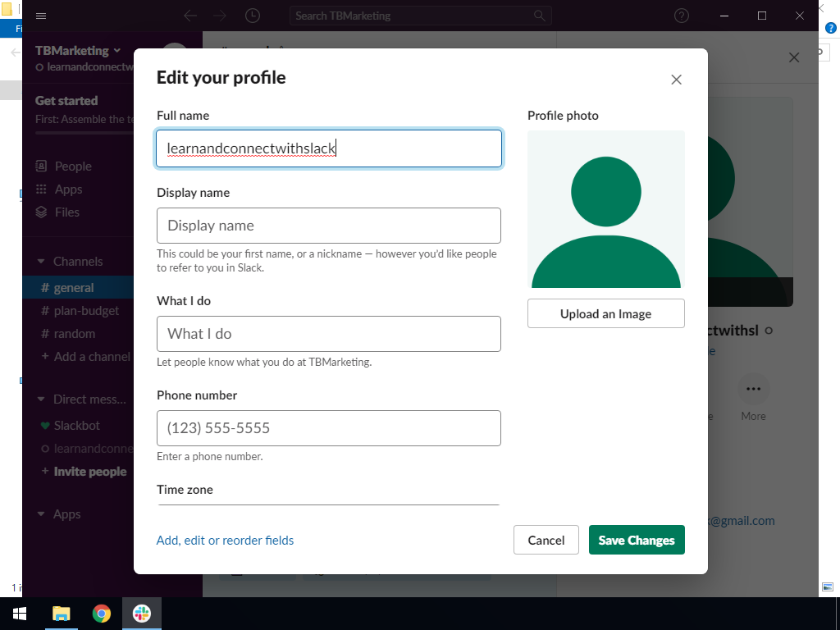Image resolution: width=840 pixels, height=630 pixels.
Task: Click Invite people
Action: 84,472
